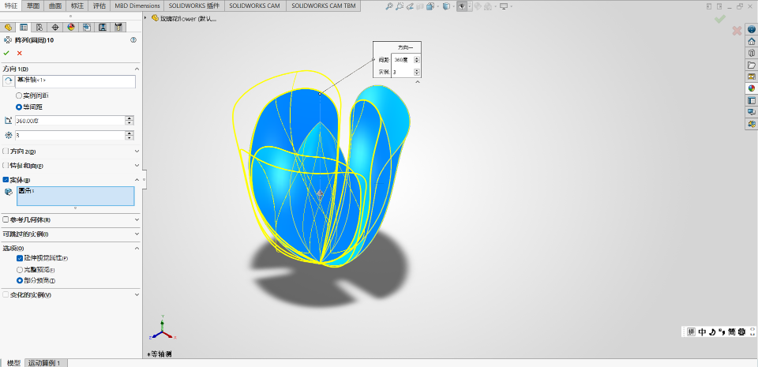Viewport: 758px width, 367px height.
Task: Expand the 方向 2 section
Action: (137, 151)
